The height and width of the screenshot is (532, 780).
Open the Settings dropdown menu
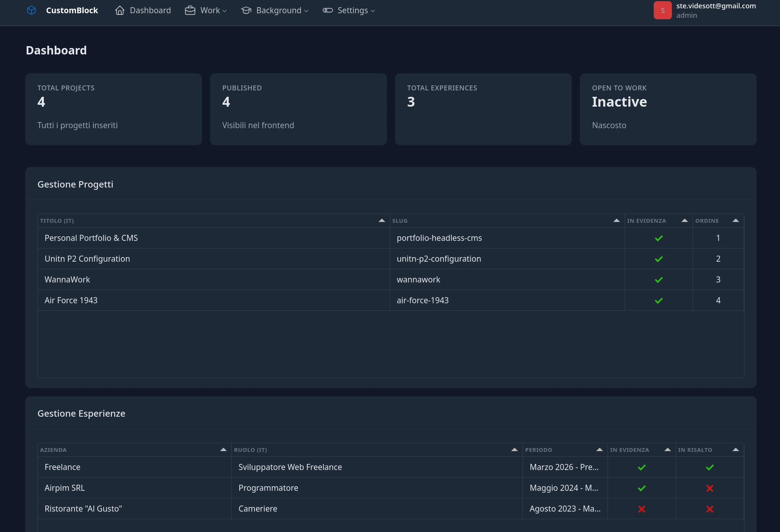(349, 10)
